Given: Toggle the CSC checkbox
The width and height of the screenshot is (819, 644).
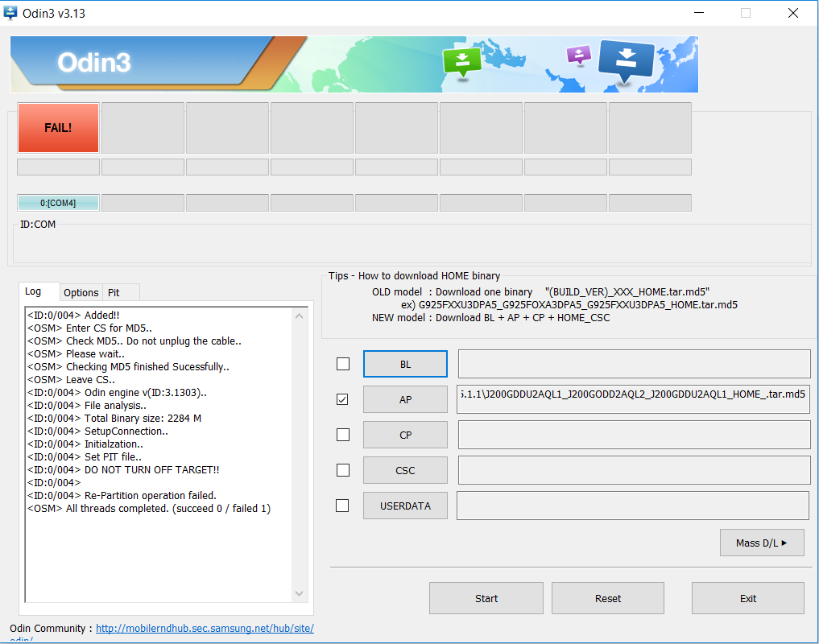Looking at the screenshot, I should coord(343,470).
